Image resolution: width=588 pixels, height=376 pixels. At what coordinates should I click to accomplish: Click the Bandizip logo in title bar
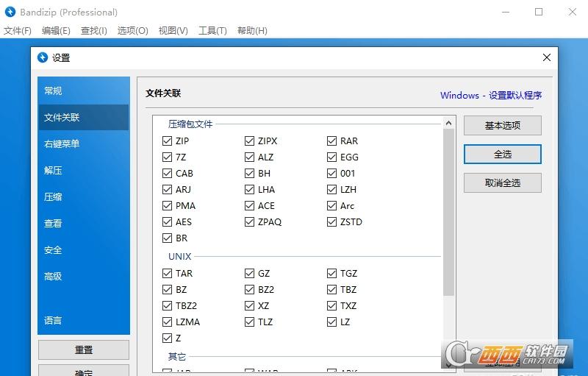point(10,12)
